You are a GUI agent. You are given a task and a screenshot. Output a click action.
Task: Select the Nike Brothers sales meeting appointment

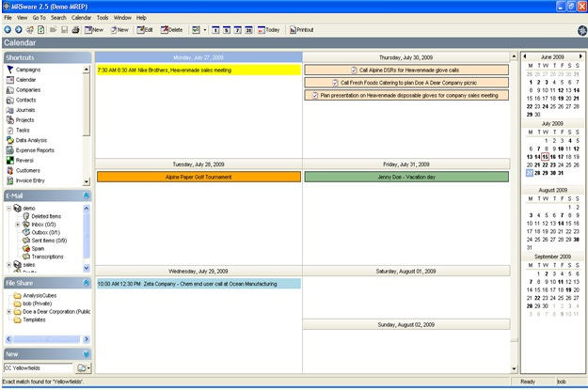pyautogui.click(x=199, y=70)
